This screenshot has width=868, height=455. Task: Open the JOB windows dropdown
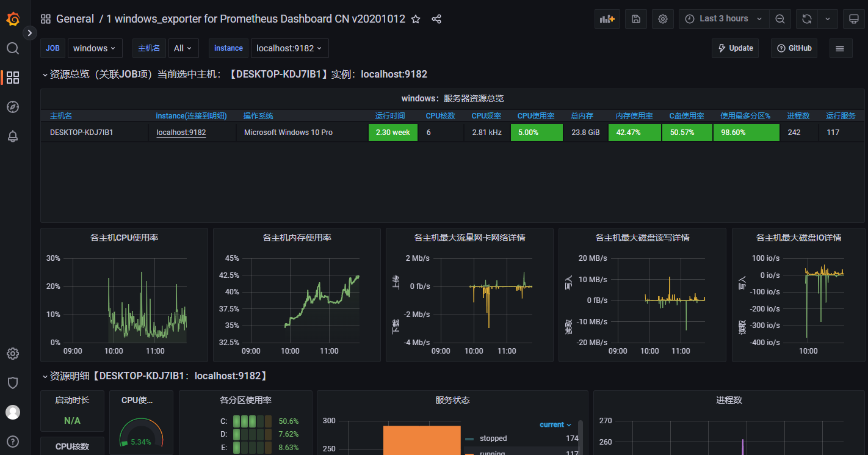95,48
